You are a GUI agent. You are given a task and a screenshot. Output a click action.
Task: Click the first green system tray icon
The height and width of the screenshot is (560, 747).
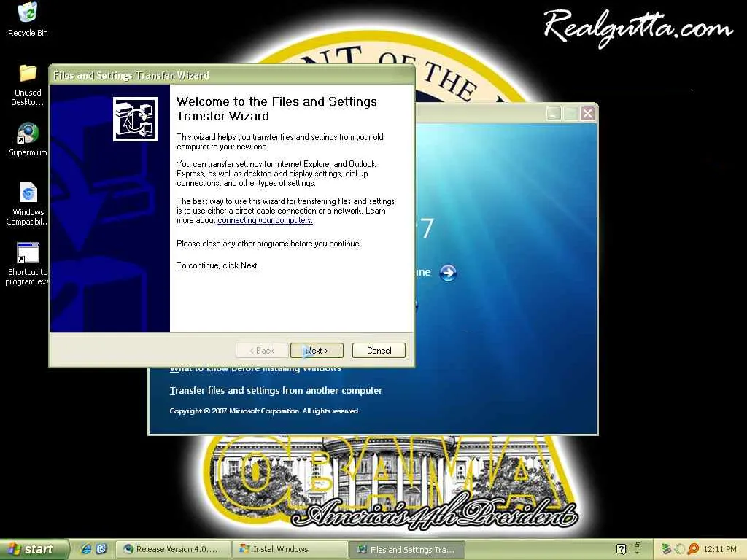665,549
